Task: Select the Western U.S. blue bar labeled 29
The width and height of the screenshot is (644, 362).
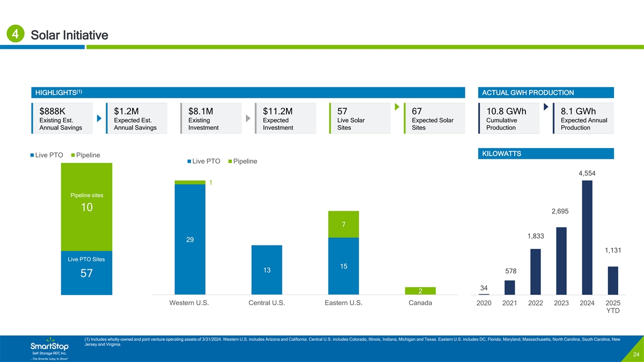Action: click(190, 239)
